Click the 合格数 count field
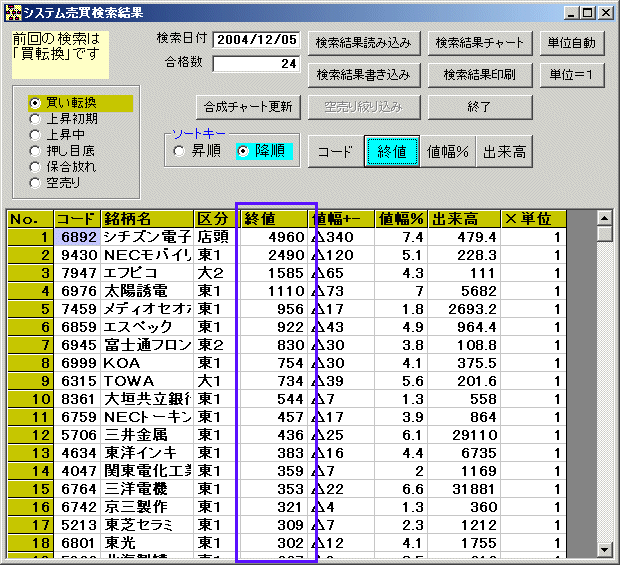 [256, 64]
